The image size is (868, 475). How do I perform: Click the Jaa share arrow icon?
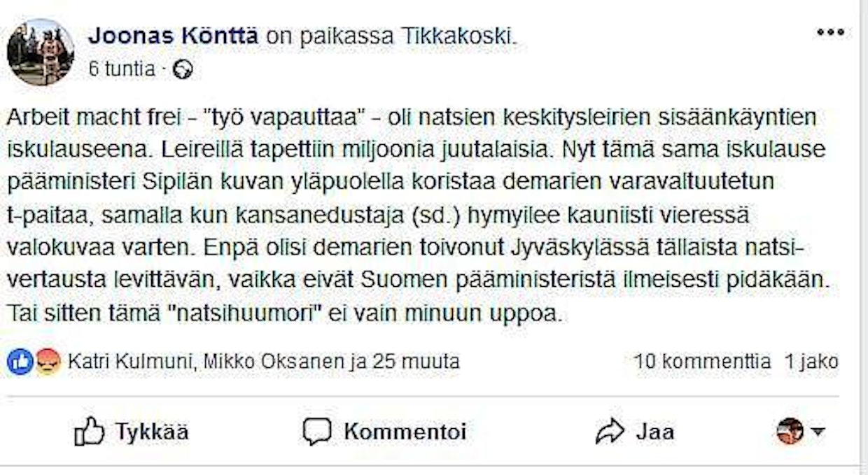[x=609, y=432]
